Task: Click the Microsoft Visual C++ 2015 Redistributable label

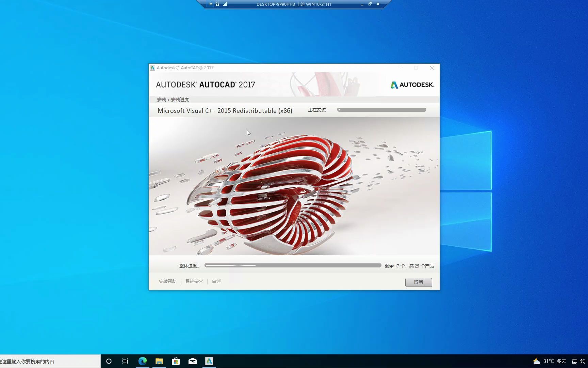Action: [225, 111]
